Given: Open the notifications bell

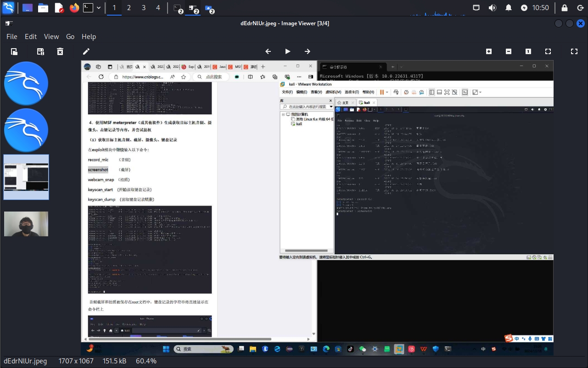Looking at the screenshot, I should 509,8.
